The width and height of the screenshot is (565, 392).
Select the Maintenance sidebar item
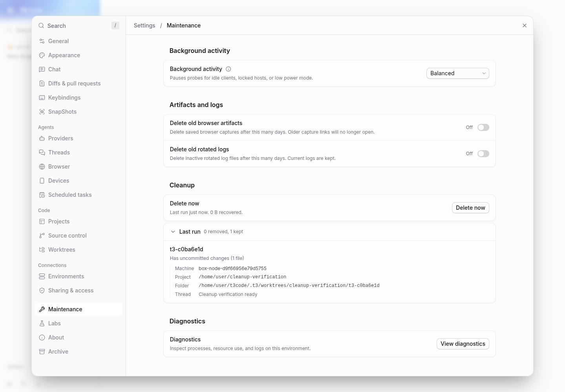pos(78,309)
